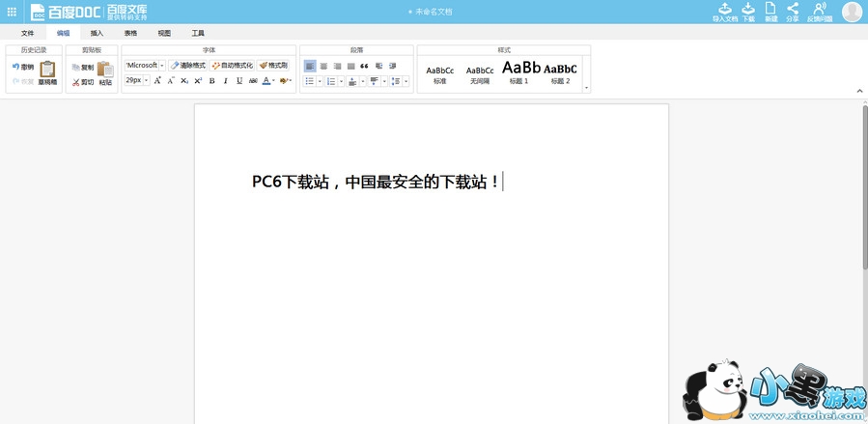Expand the 样式 styles gallery arrow
Viewport: 868px width, 424px height.
[586, 88]
